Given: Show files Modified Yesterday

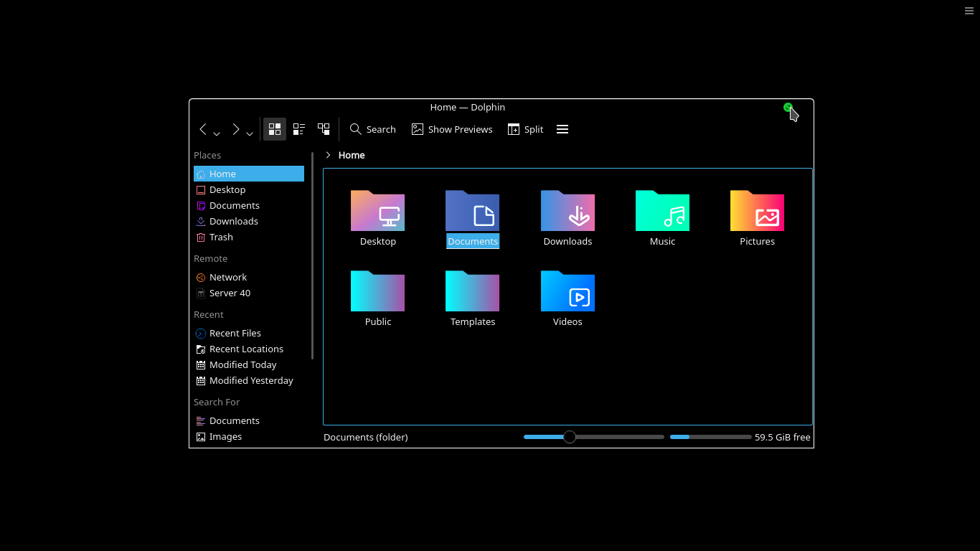Looking at the screenshot, I should (249, 380).
